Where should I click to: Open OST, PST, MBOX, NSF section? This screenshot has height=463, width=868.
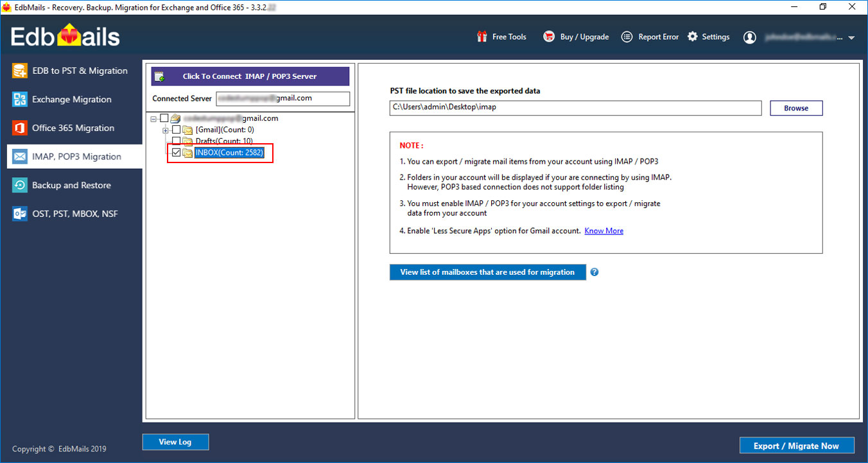click(74, 214)
